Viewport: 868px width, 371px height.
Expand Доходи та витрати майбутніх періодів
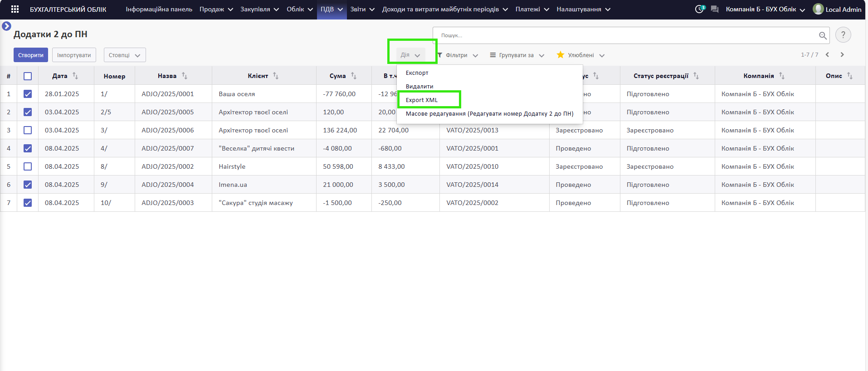coord(445,9)
